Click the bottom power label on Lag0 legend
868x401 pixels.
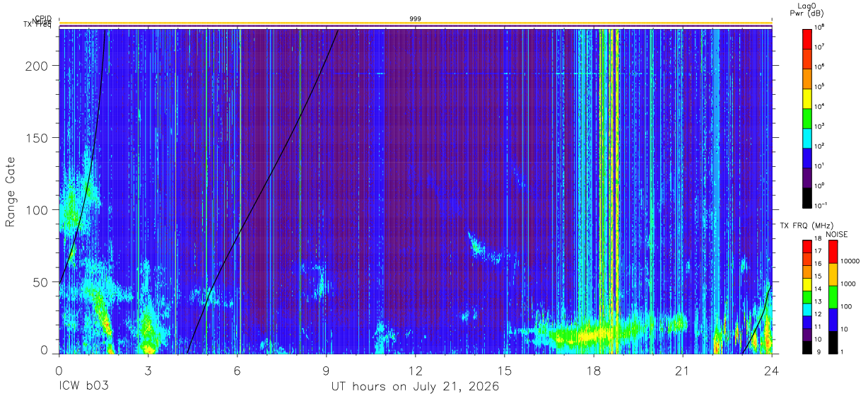[821, 205]
